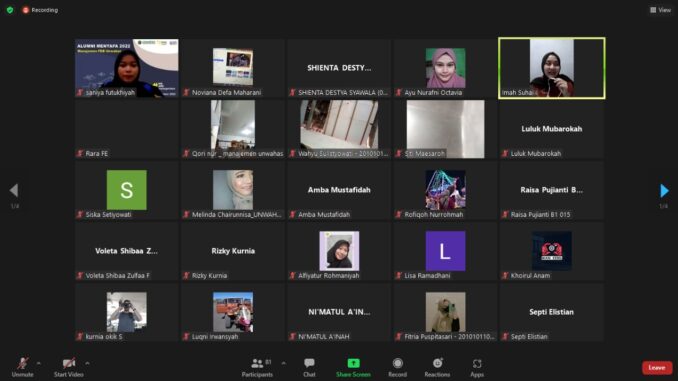Go to previous gallery page arrow
The width and height of the screenshot is (678, 381).
[14, 190]
